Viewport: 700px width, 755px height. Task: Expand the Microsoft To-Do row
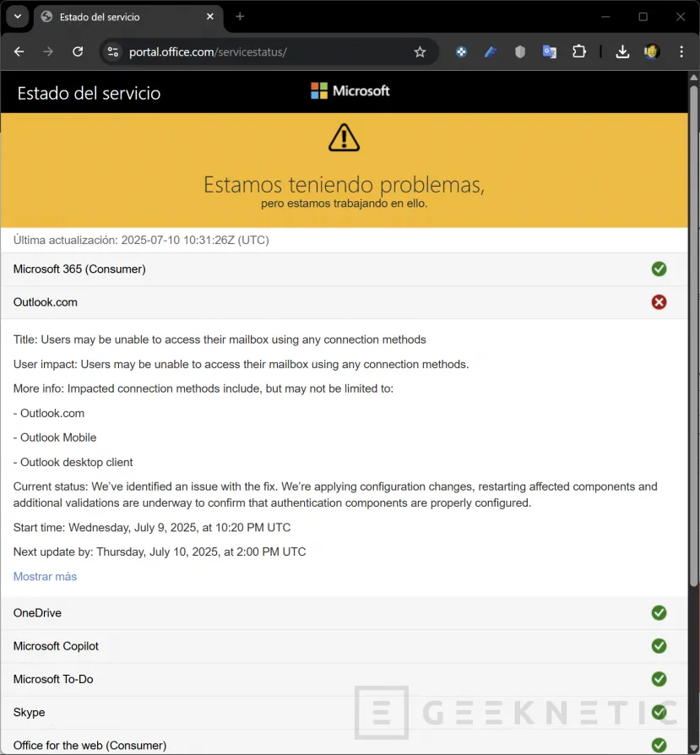click(x=344, y=679)
